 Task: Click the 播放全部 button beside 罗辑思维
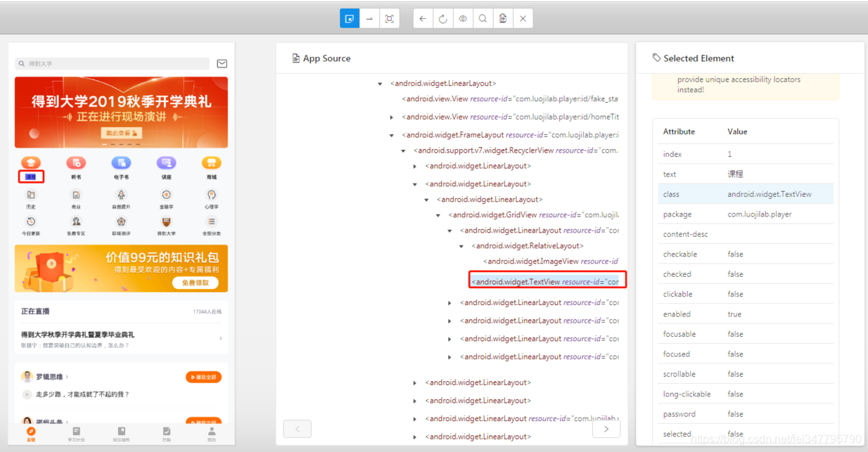coord(203,377)
